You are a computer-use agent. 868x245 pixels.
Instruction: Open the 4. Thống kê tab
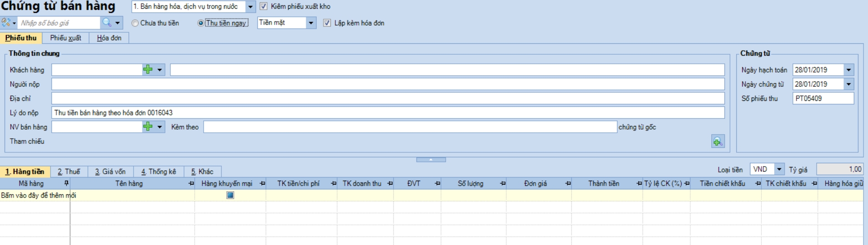[159, 172]
